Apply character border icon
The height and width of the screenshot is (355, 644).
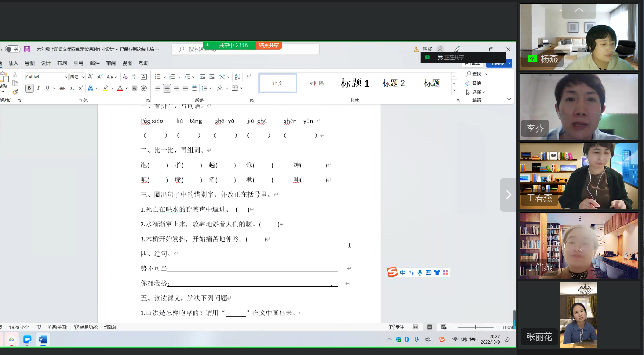[x=144, y=77]
